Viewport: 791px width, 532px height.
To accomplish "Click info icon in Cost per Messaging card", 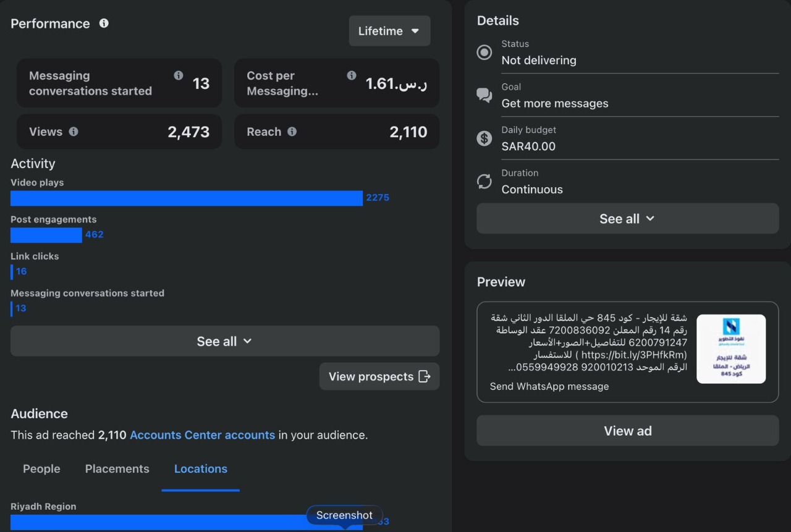I will 352,75.
